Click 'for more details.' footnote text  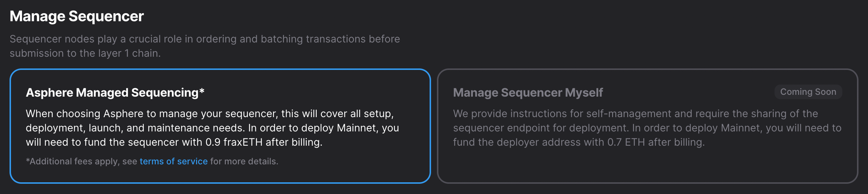pos(244,161)
